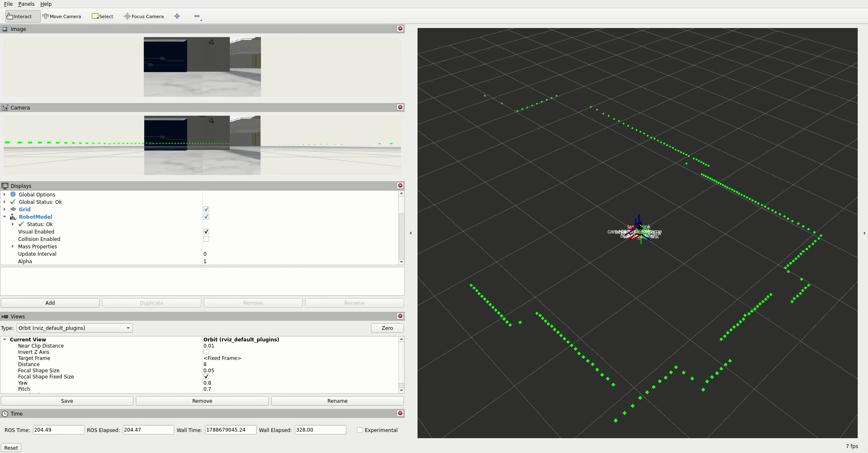Click the Add display button

(50, 303)
